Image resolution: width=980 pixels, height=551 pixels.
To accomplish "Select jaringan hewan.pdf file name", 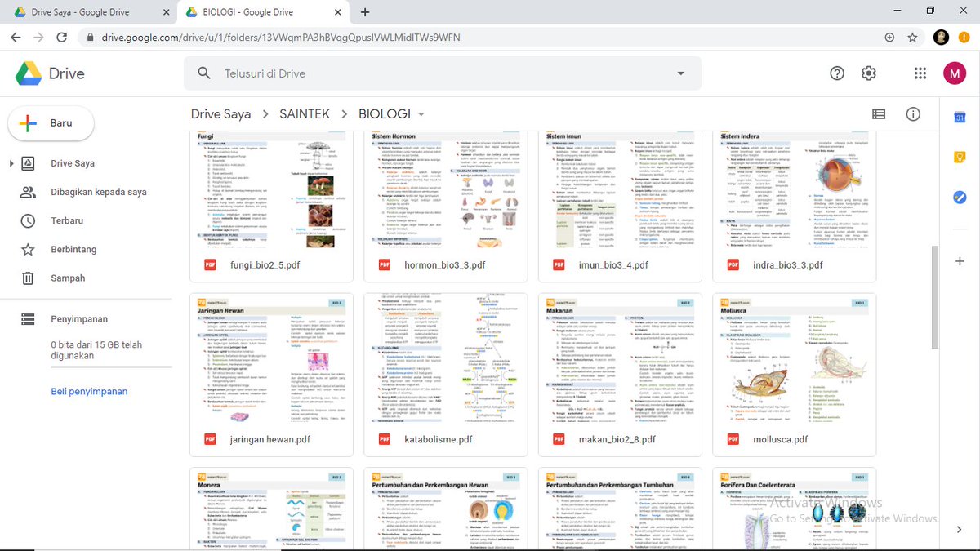I will click(270, 439).
